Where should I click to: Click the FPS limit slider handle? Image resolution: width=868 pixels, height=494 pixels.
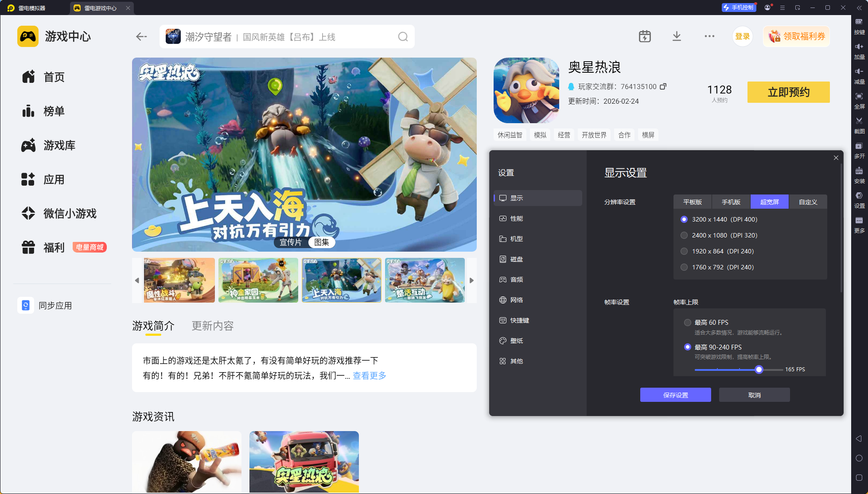(x=759, y=370)
